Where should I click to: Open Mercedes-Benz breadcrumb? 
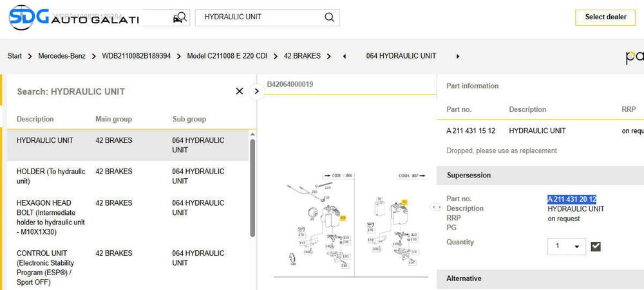62,56
